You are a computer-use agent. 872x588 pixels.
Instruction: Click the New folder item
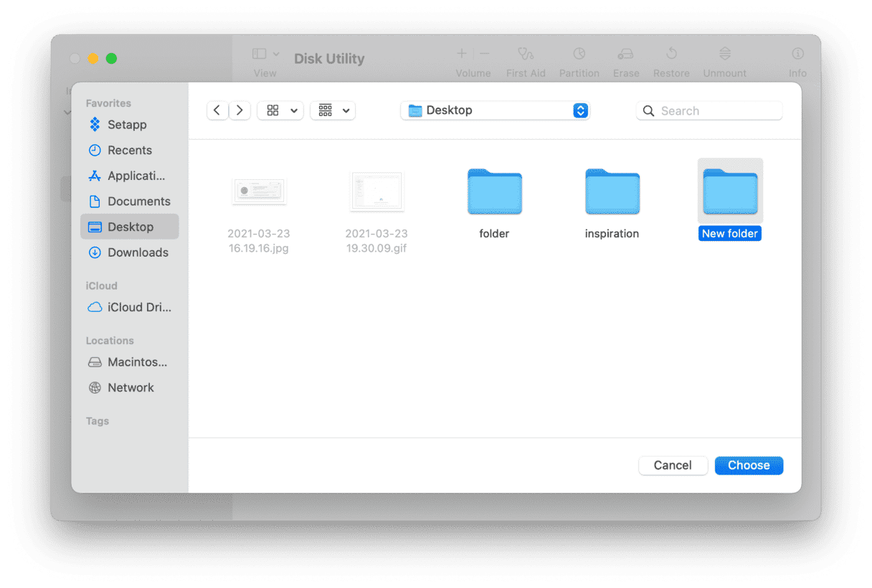pyautogui.click(x=729, y=192)
